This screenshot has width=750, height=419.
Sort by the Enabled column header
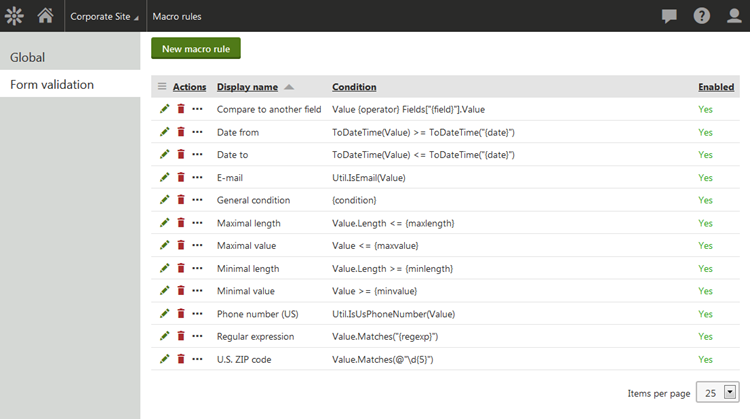point(716,87)
